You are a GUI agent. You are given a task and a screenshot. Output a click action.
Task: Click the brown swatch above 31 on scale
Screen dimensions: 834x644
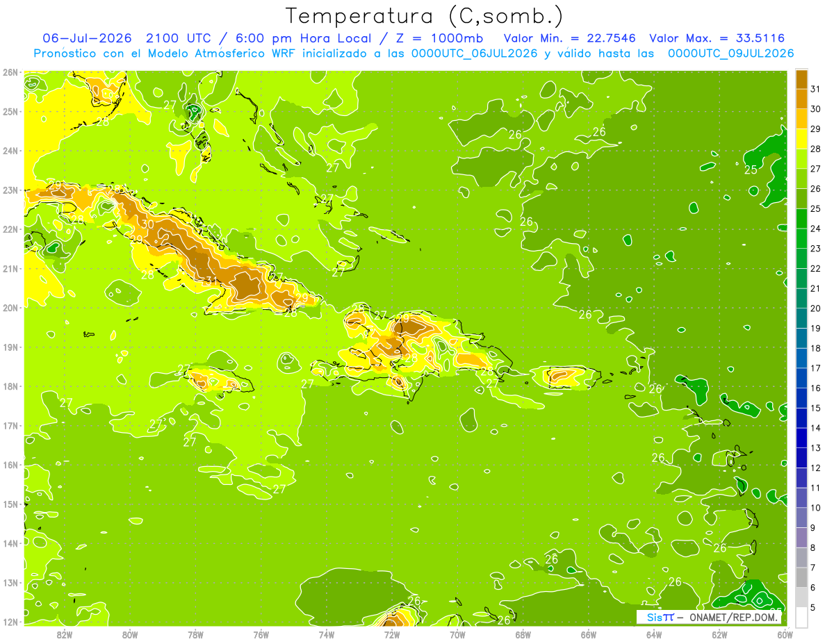[801, 79]
